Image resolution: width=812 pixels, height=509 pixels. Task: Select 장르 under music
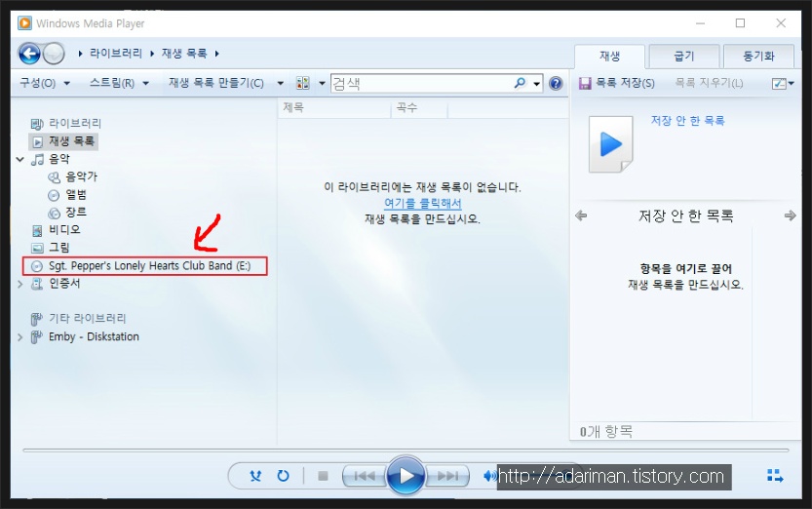76,213
